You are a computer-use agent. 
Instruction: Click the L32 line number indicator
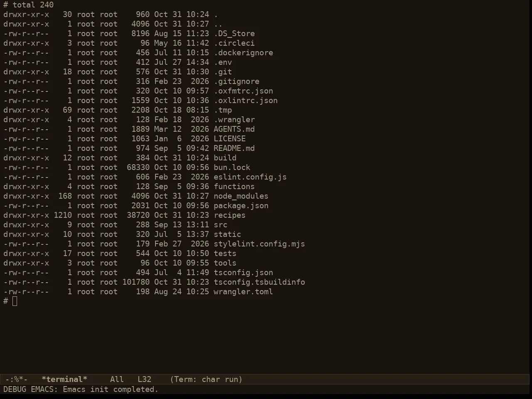(x=144, y=379)
